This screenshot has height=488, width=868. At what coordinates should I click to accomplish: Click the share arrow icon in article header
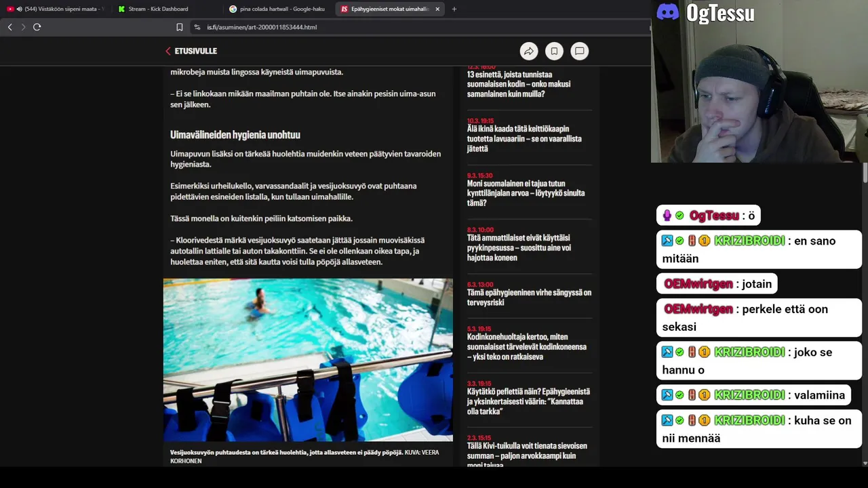coord(529,51)
